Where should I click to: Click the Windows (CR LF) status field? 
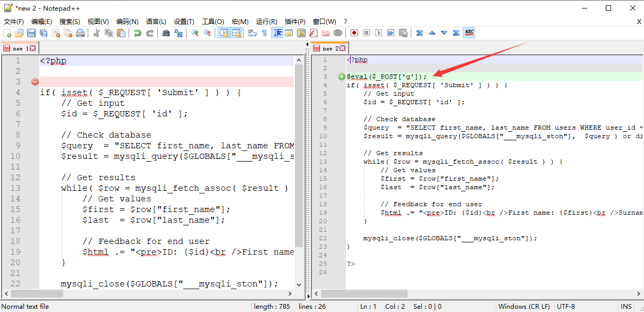(523, 307)
